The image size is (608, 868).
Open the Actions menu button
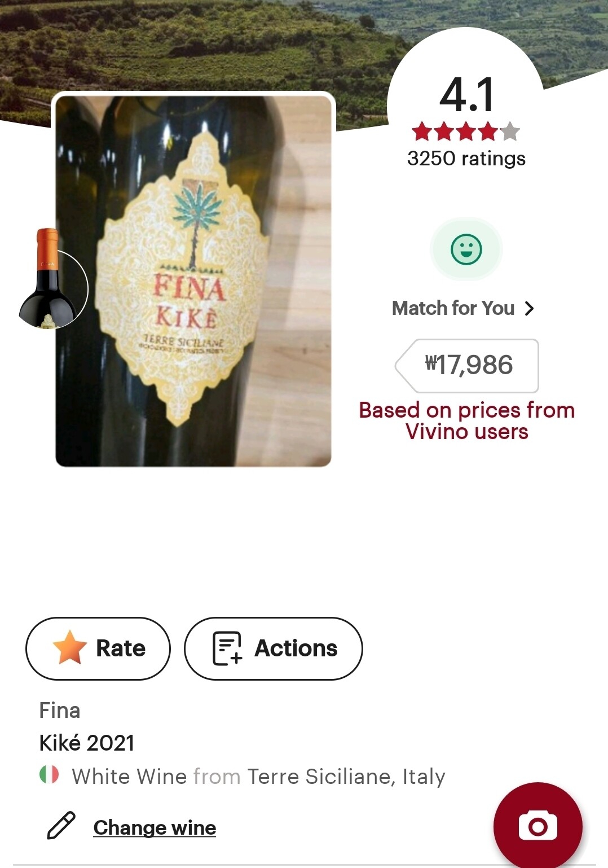tap(274, 648)
